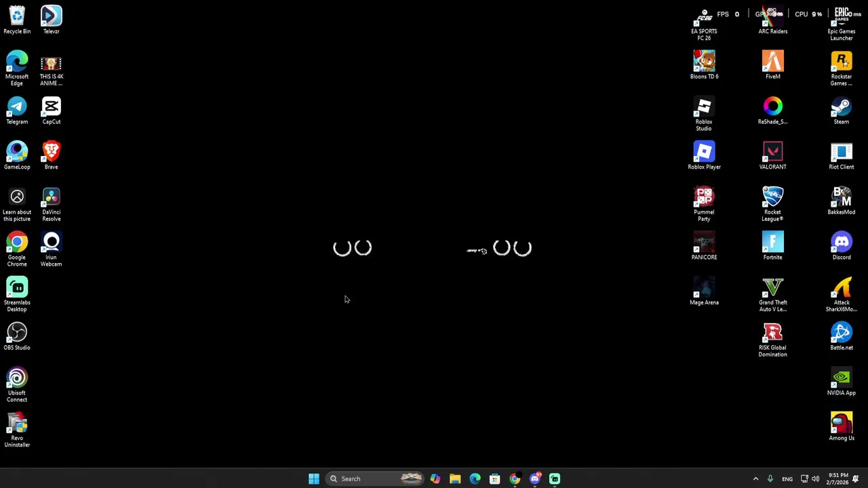Select the ARC Raiders desktop icon
868x488 pixels.
pos(773,19)
